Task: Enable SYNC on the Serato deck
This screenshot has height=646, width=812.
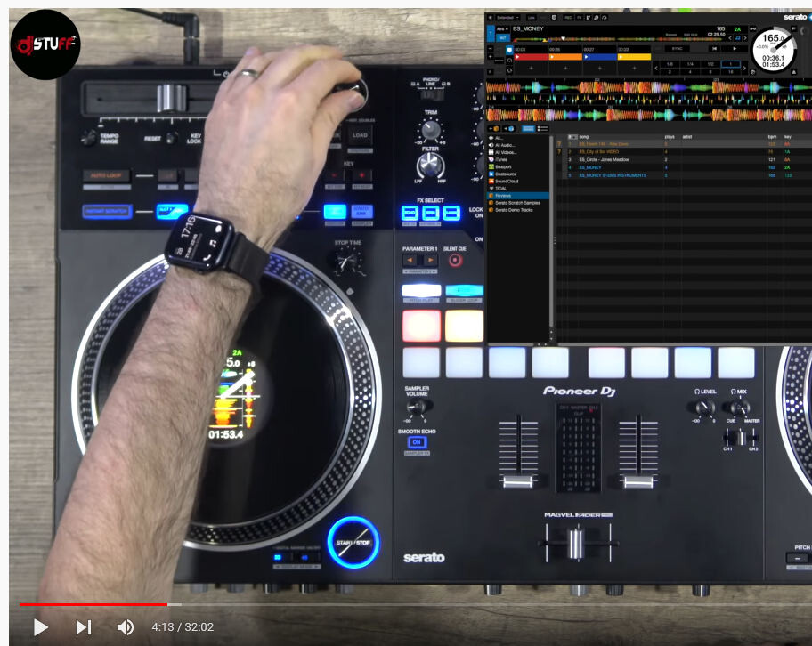Action: [677, 49]
